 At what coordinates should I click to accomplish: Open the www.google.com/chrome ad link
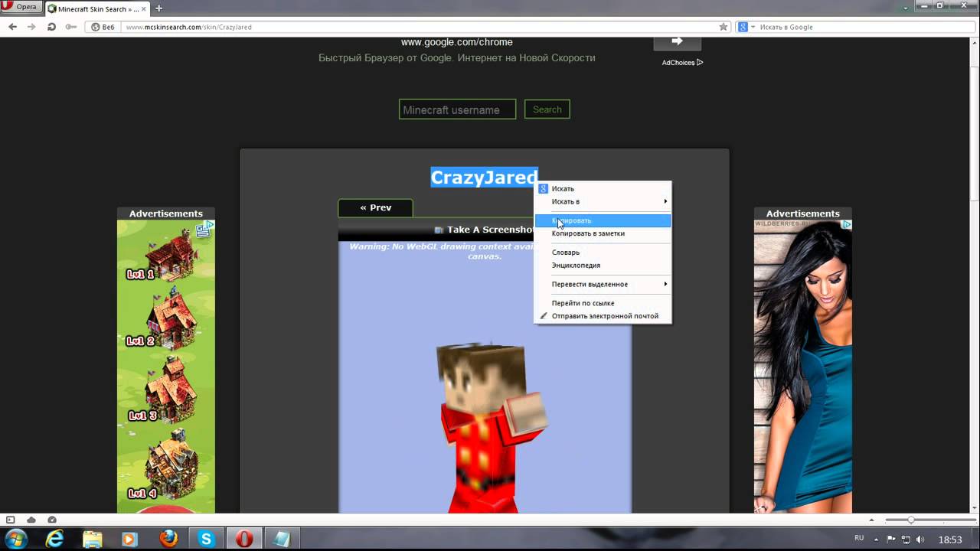(x=457, y=42)
